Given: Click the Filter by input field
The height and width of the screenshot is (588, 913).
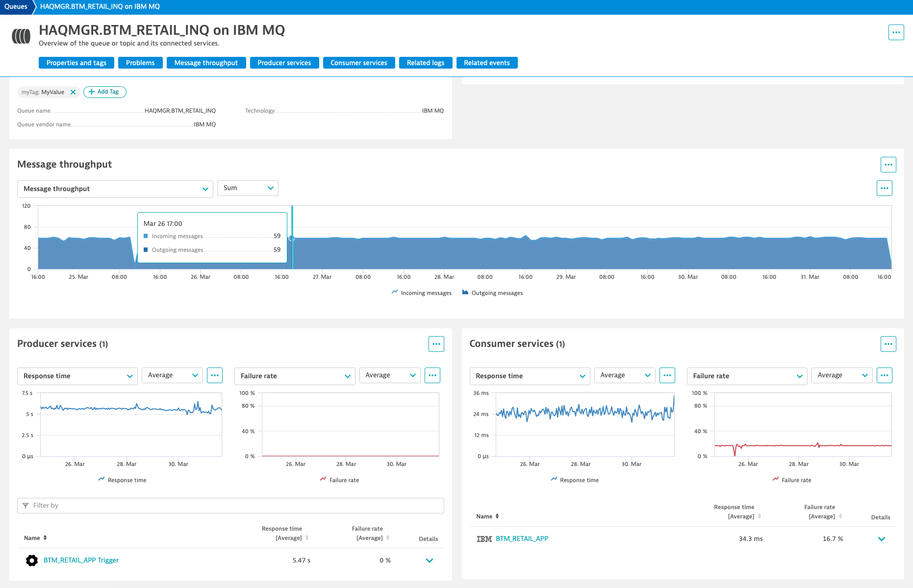Looking at the screenshot, I should [x=230, y=506].
